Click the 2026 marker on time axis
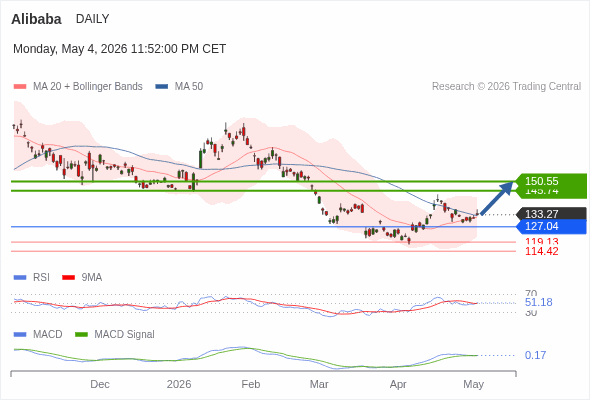Viewport: 590px width, 400px height. (x=179, y=384)
